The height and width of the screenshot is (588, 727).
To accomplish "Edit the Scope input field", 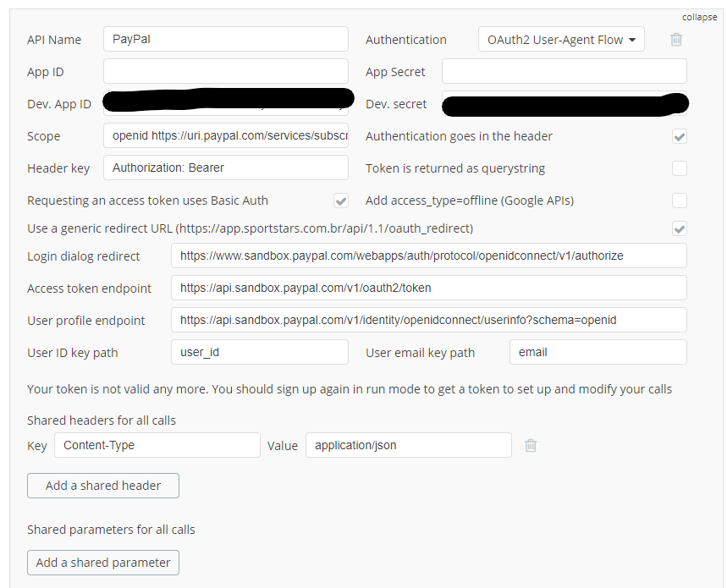I will (226, 135).
